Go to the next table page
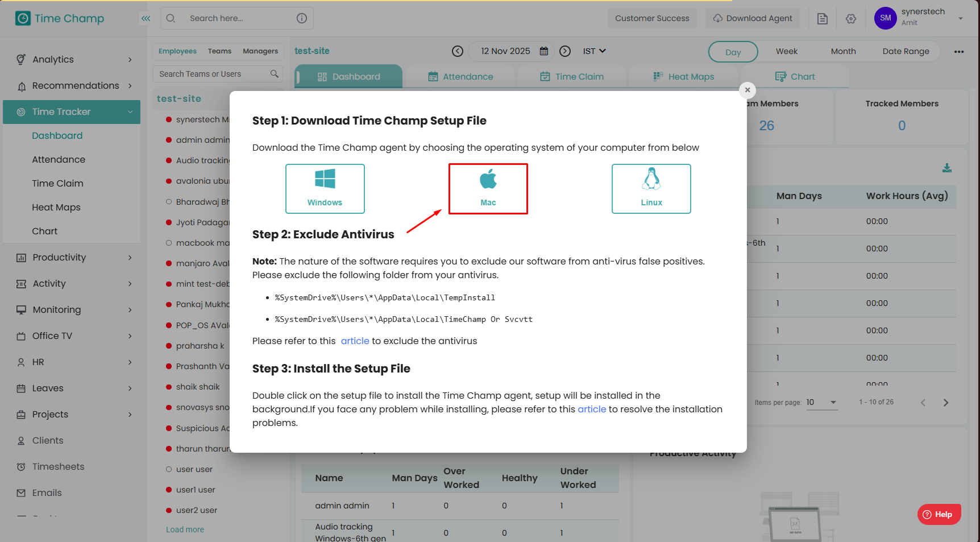Screen dimensions: 980x542 point(946,403)
